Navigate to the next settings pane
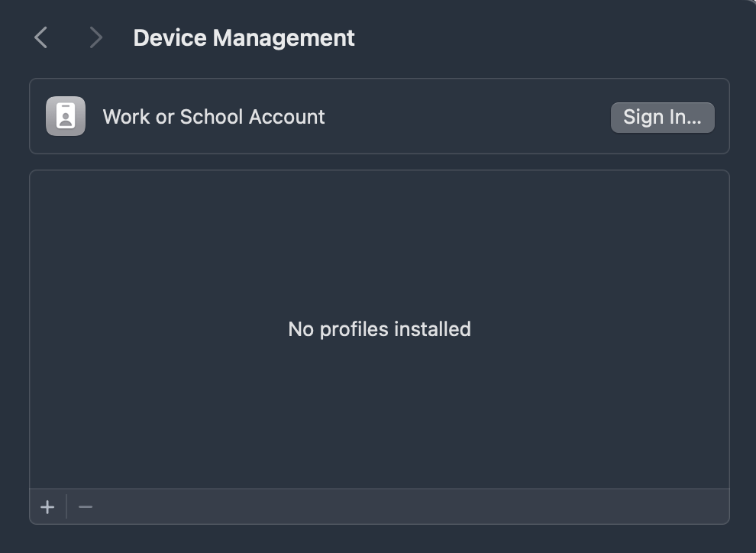 [x=95, y=37]
